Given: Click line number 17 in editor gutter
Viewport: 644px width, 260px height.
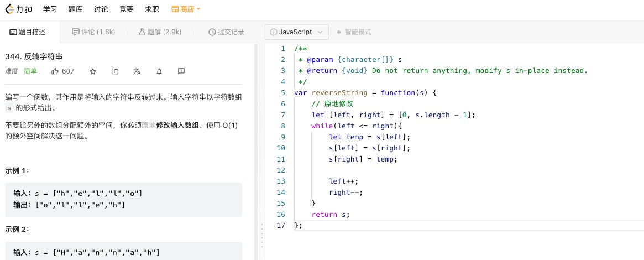Looking at the screenshot, I should click(x=281, y=226).
